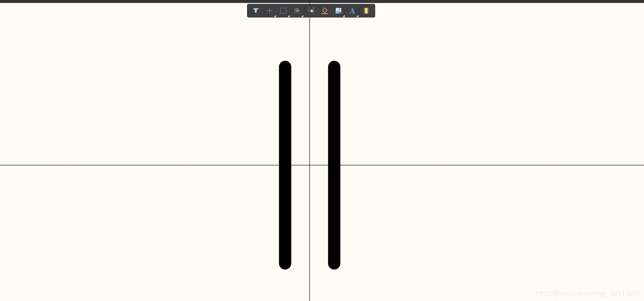Select the Move objects crosshair-arrows tool
This screenshot has width=644, height=301.
coord(269,11)
